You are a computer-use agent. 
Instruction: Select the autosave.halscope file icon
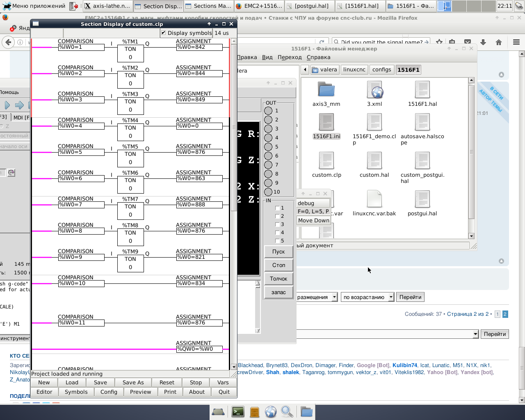422,122
